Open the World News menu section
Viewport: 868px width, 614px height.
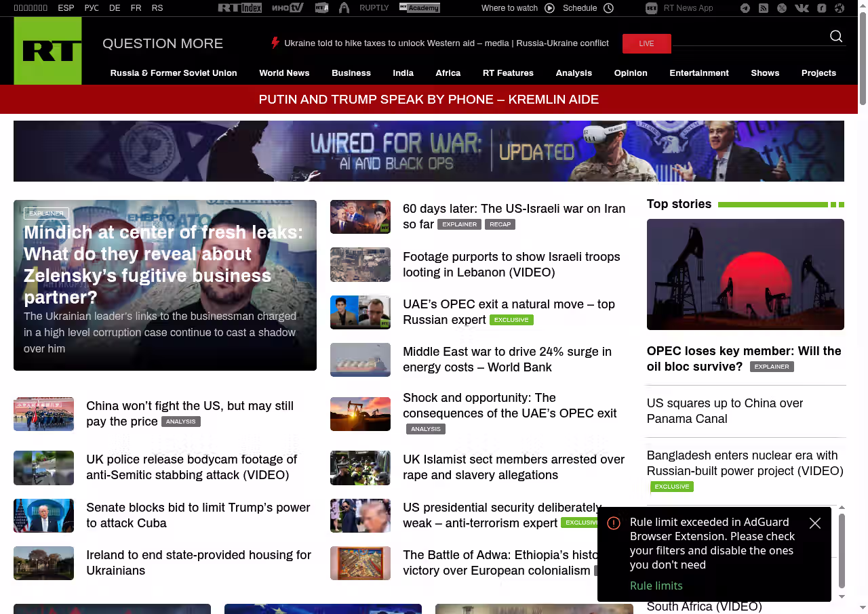point(284,73)
